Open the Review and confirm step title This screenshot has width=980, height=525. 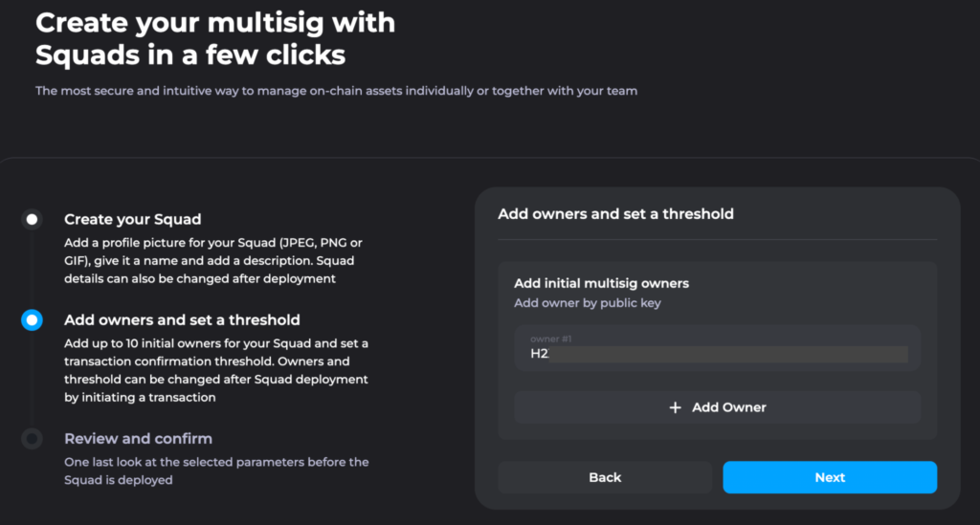138,439
